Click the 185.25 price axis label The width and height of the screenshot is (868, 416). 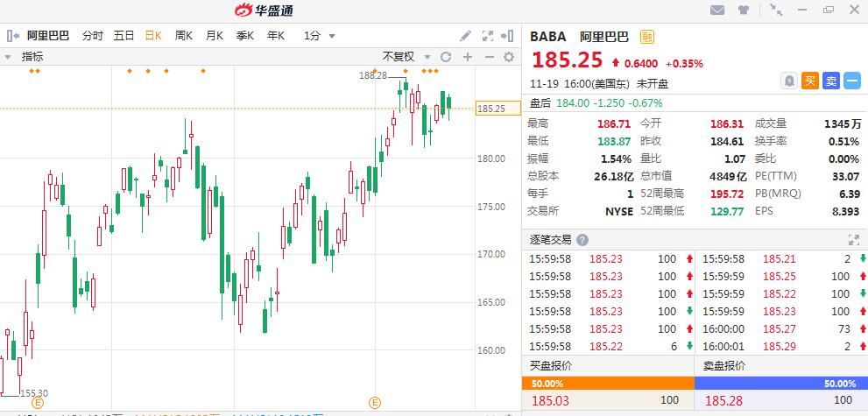(498, 109)
